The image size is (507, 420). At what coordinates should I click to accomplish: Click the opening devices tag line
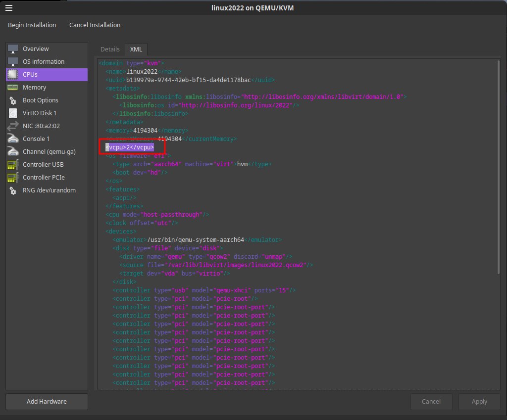pyautogui.click(x=121, y=231)
